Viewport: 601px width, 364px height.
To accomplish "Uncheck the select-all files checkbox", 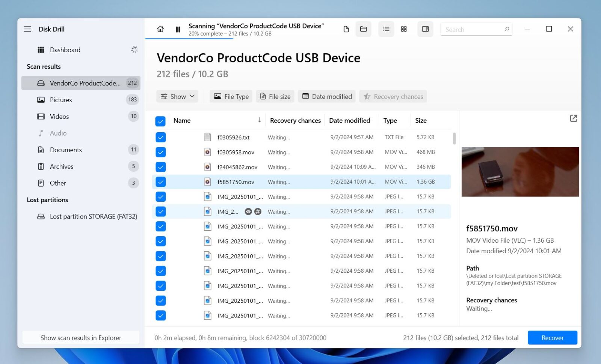I will [160, 121].
